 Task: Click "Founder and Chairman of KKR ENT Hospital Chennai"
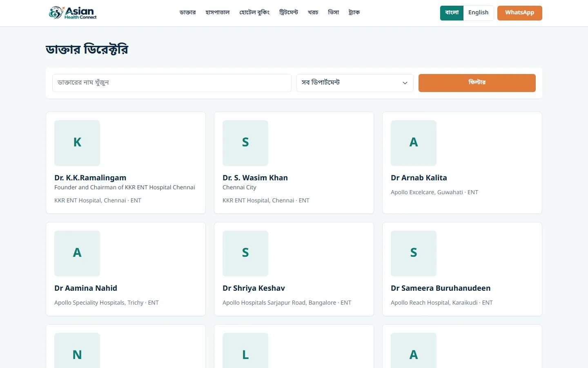pos(125,187)
